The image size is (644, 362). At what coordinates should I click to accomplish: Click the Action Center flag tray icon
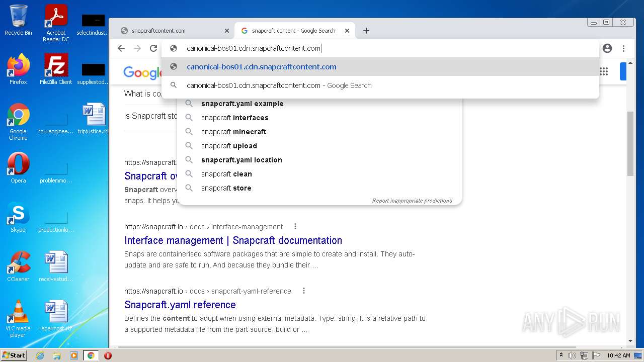pyautogui.click(x=596, y=355)
